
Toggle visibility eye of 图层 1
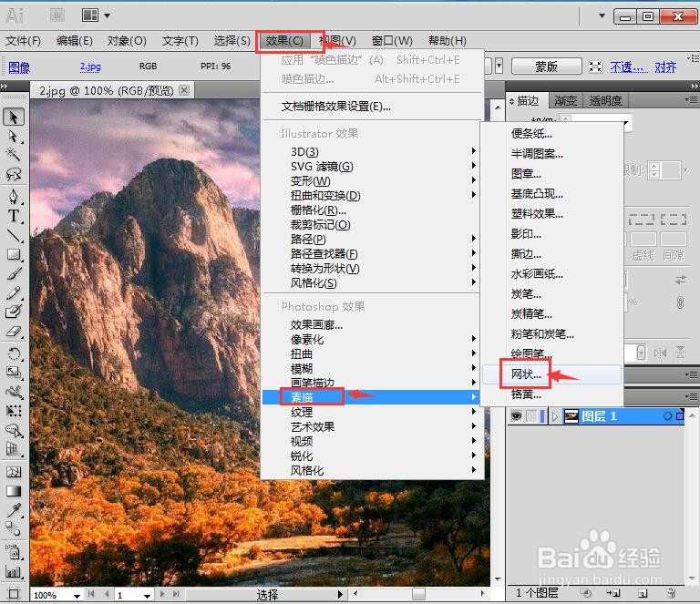pos(517,416)
